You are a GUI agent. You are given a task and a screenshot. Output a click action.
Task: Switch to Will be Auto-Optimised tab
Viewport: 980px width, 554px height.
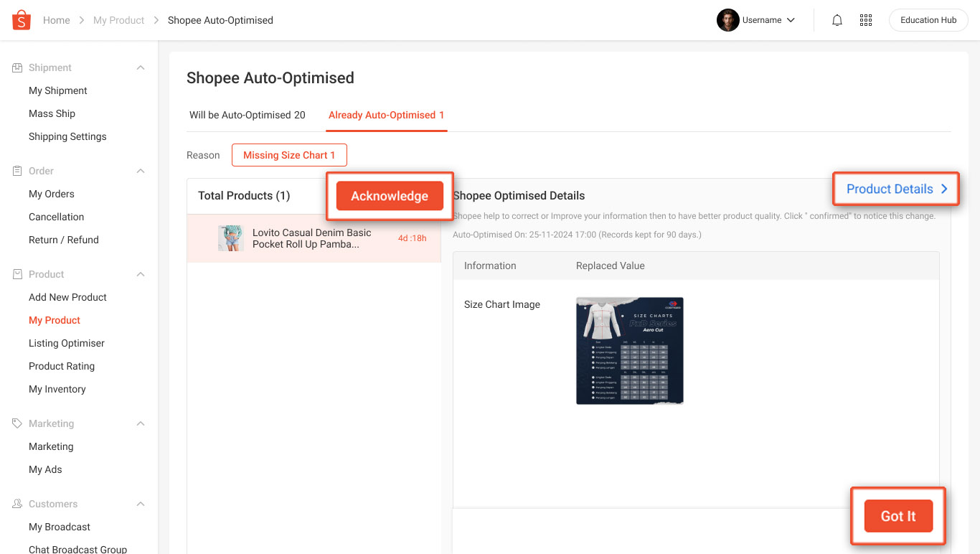248,115
